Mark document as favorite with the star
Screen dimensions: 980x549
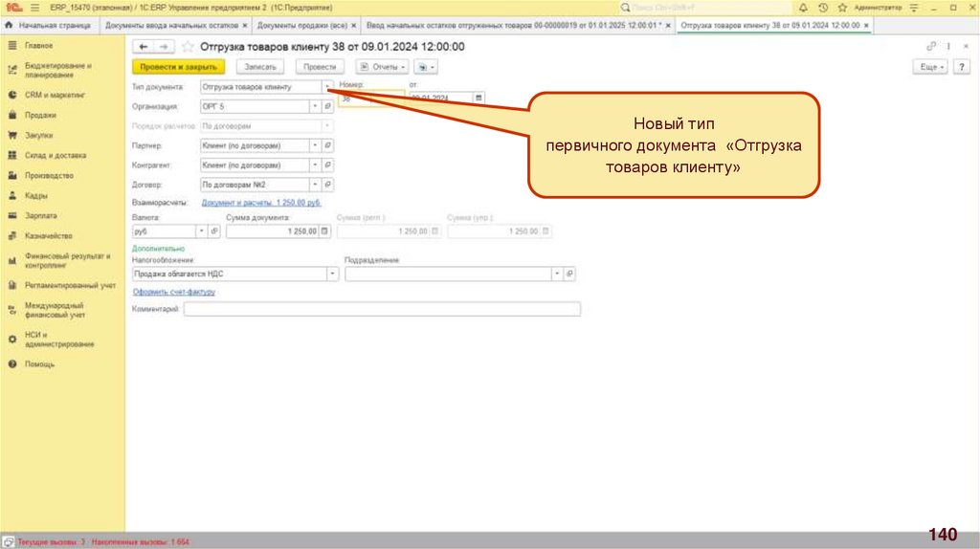pos(187,47)
